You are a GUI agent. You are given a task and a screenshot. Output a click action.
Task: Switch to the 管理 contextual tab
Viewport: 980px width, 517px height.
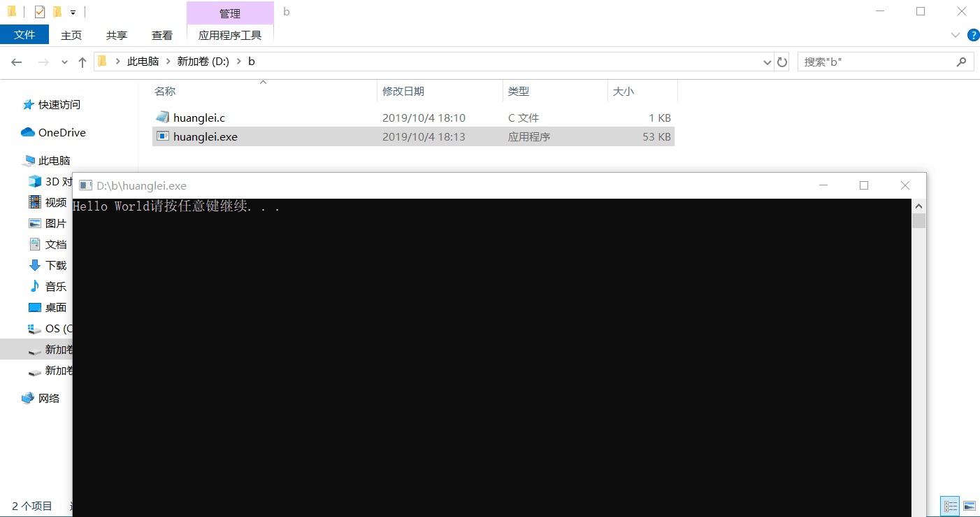coord(230,13)
